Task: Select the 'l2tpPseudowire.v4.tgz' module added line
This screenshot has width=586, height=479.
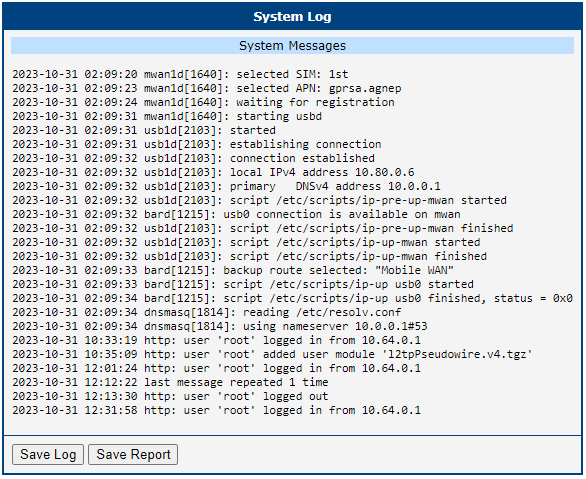Action: [272, 355]
